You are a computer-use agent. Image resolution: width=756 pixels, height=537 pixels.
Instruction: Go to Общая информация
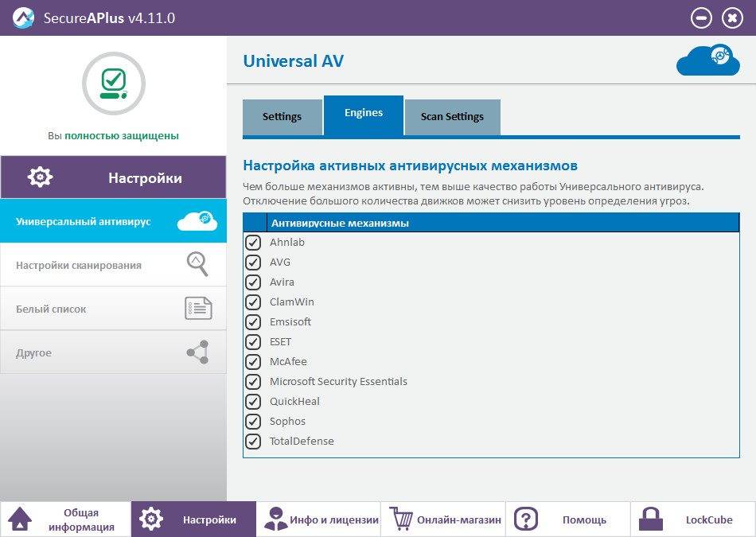[x=65, y=519]
